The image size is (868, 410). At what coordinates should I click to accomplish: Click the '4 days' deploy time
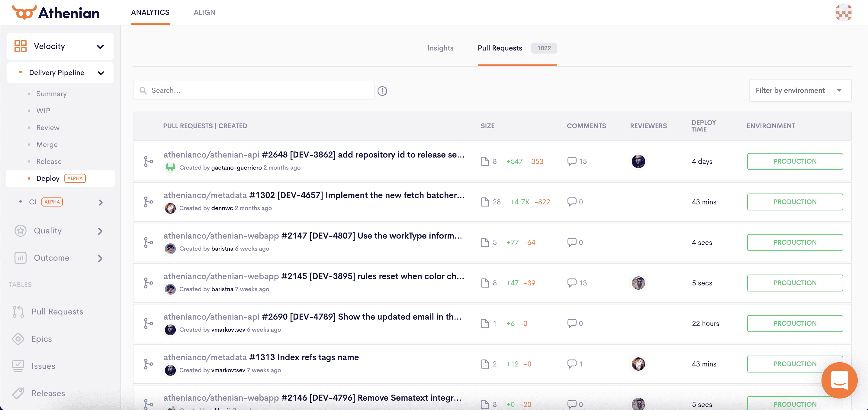click(702, 161)
